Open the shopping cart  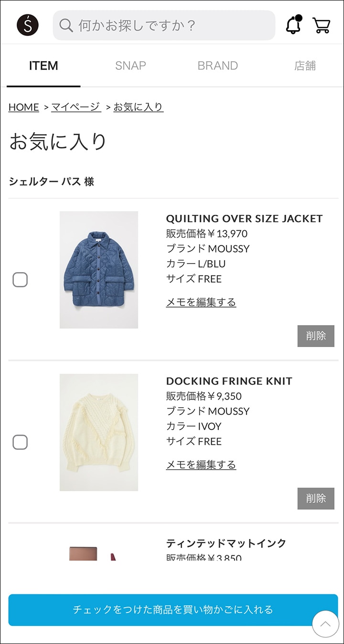(322, 25)
